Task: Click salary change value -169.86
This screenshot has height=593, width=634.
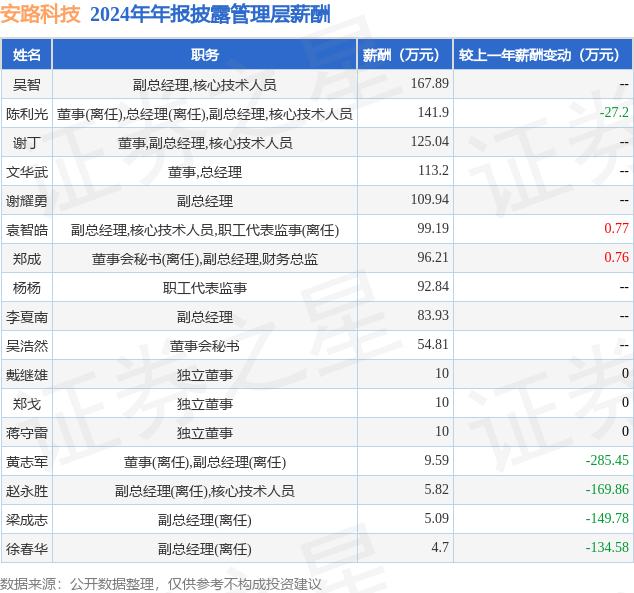Action: click(607, 490)
